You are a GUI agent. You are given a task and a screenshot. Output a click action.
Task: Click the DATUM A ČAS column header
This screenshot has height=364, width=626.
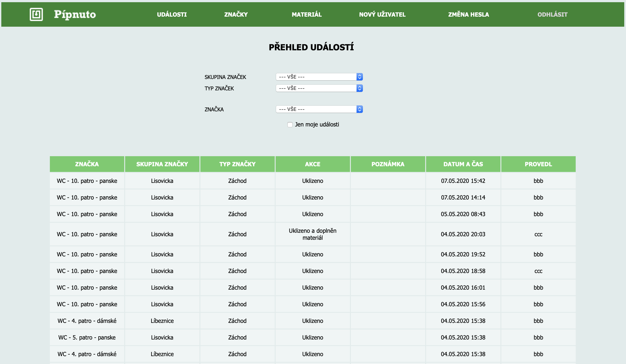pos(463,164)
